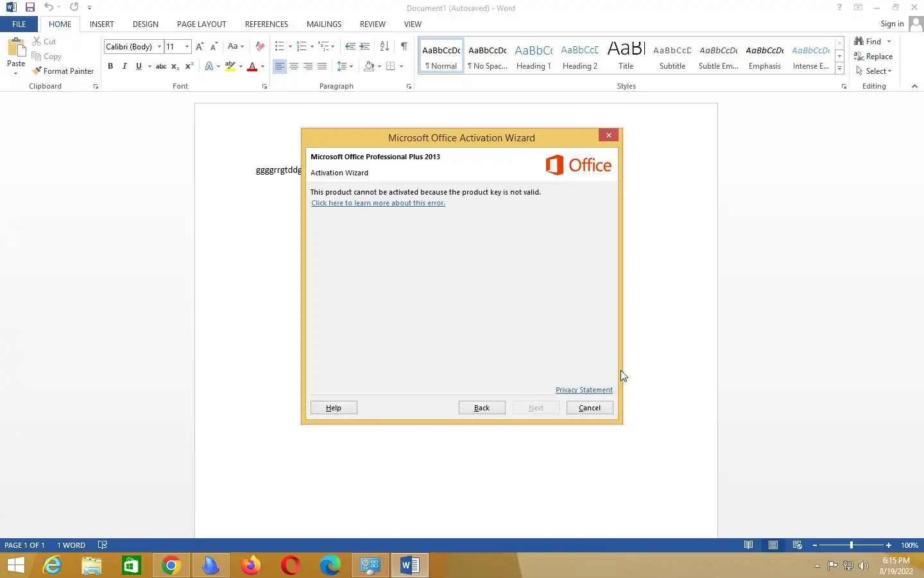The height and width of the screenshot is (578, 924).
Task: Switch to the REFERENCES tab
Action: coord(266,24)
